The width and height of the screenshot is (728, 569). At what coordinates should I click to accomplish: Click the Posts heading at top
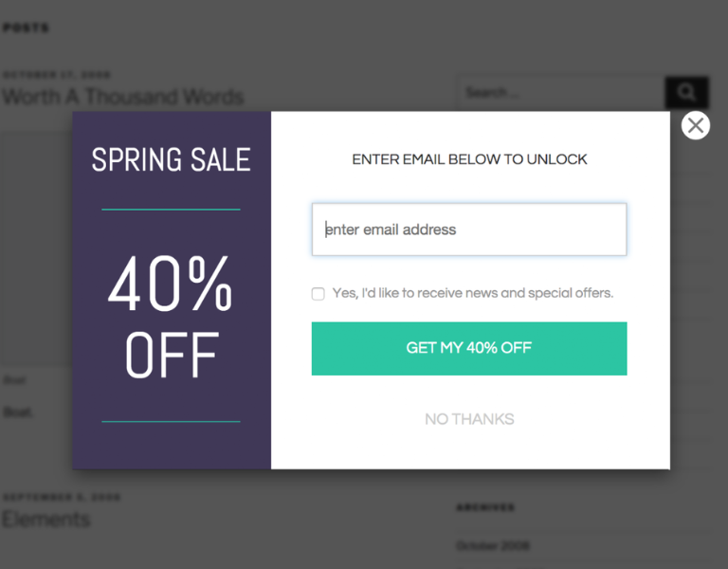click(x=26, y=28)
